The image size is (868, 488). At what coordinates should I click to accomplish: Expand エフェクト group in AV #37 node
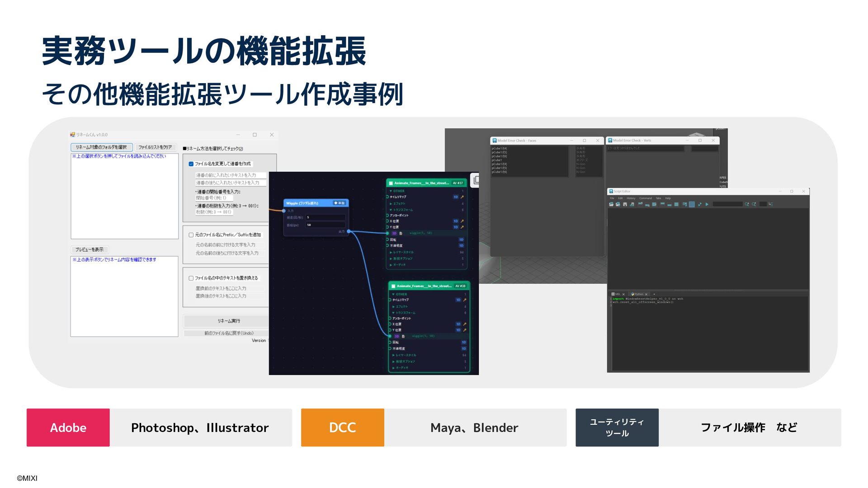391,204
